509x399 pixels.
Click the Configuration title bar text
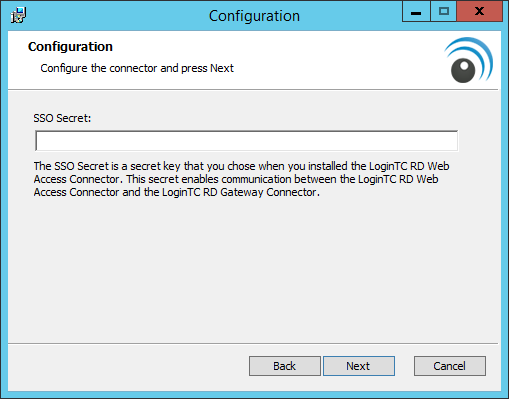click(x=254, y=16)
